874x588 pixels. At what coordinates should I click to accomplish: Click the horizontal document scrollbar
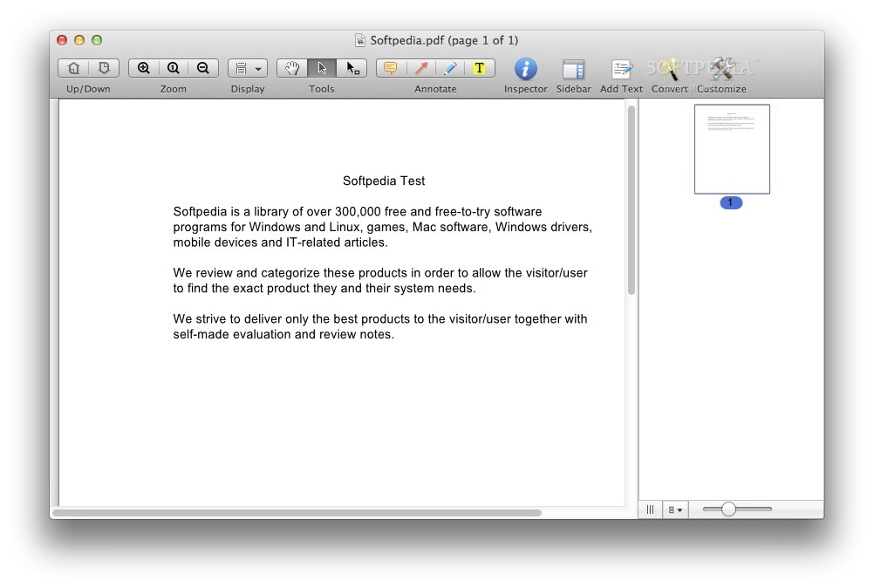[x=297, y=513]
